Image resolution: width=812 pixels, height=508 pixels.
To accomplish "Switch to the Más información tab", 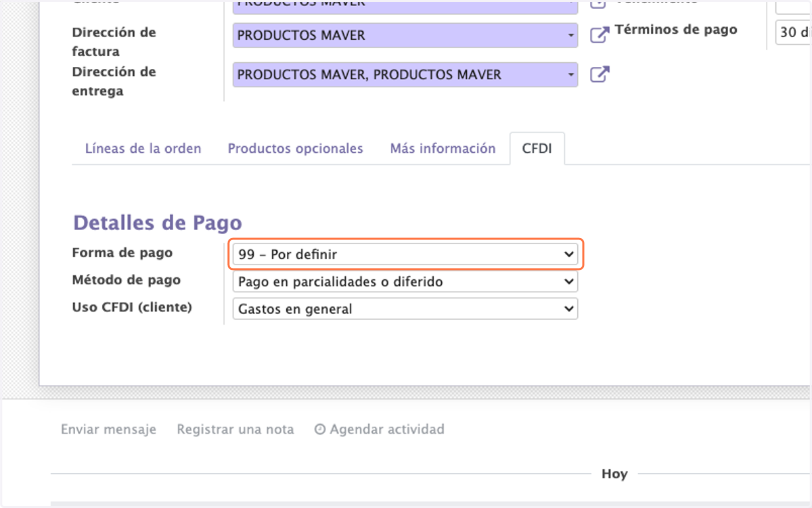I will [x=443, y=149].
